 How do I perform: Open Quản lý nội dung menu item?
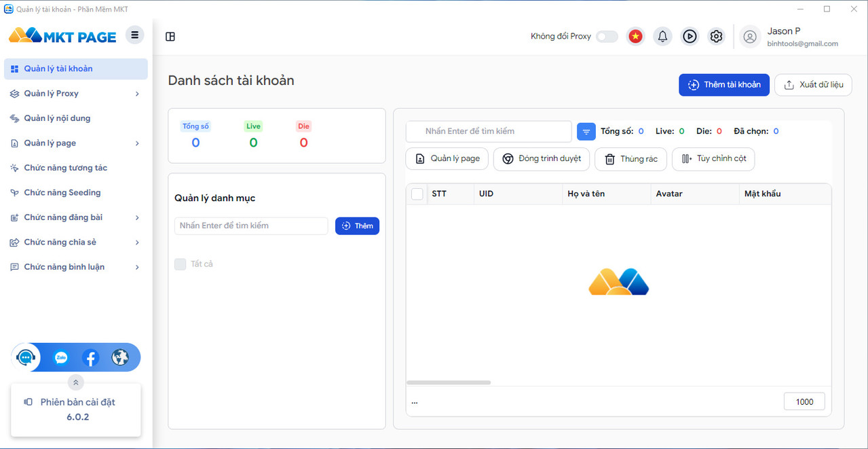[76, 118]
